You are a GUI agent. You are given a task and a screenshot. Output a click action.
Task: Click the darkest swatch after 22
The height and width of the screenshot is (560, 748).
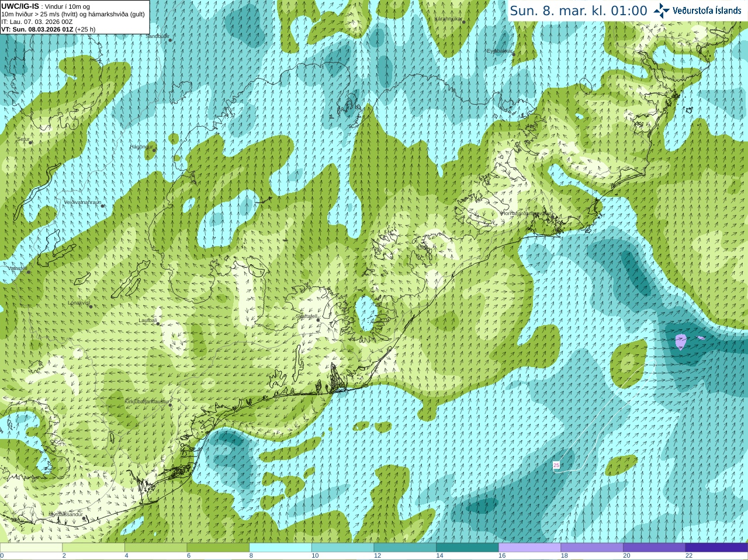coord(716,548)
